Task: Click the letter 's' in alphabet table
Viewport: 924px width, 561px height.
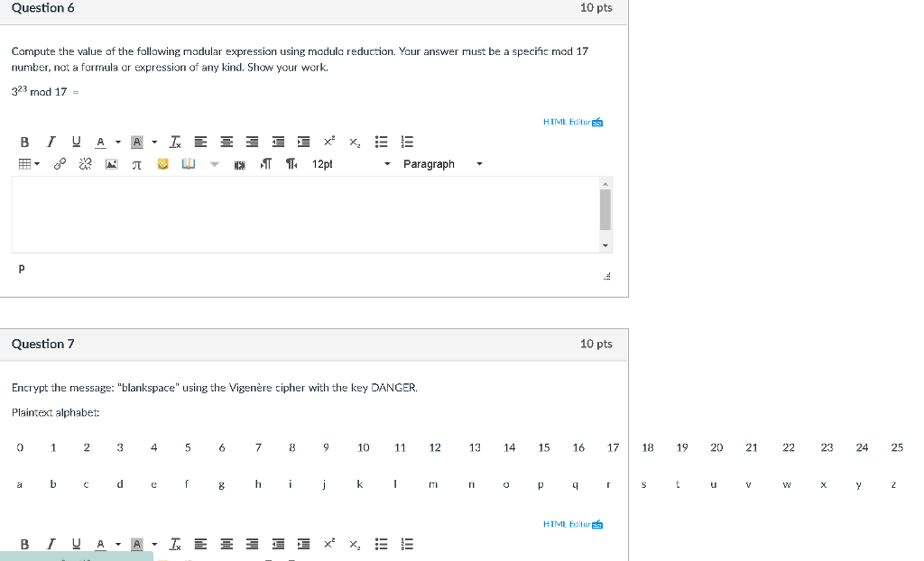Action: point(643,484)
